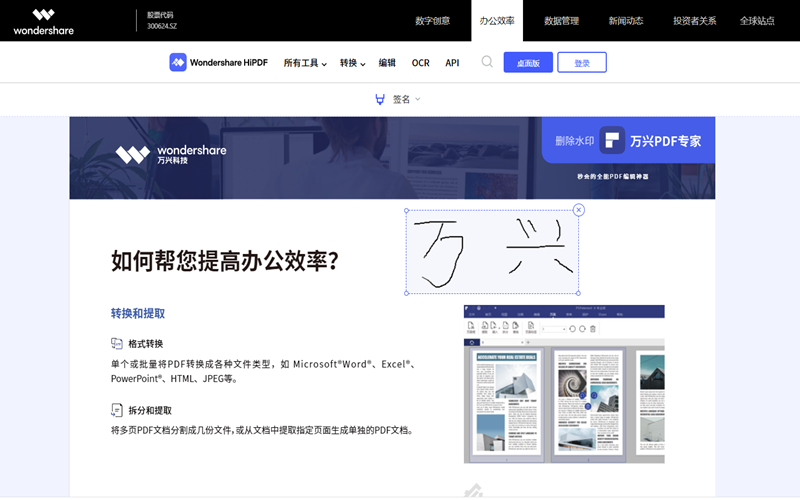Click the heading 如何帮您提高办公效率?
Image resolution: width=800 pixels, height=500 pixels.
pyautogui.click(x=224, y=261)
